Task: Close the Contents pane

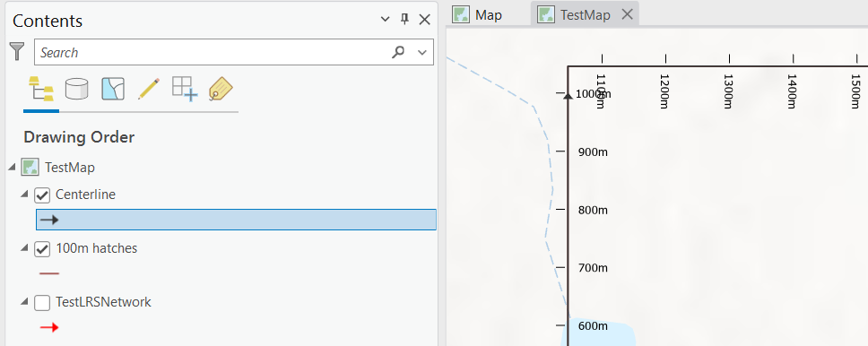Action: 425,20
